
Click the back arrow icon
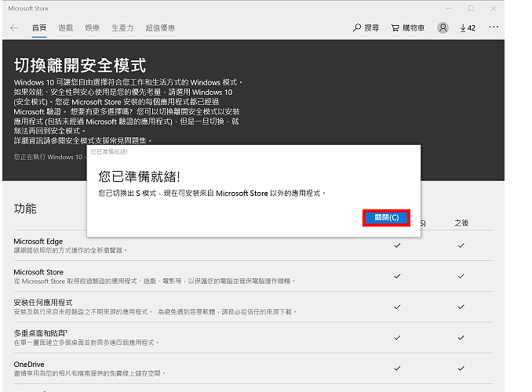(x=14, y=27)
